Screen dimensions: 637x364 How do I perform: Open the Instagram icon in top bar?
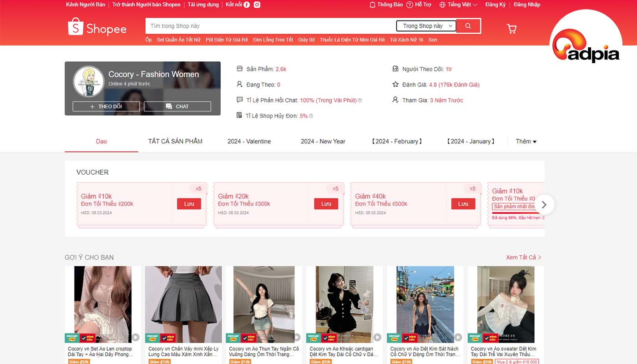(x=257, y=5)
